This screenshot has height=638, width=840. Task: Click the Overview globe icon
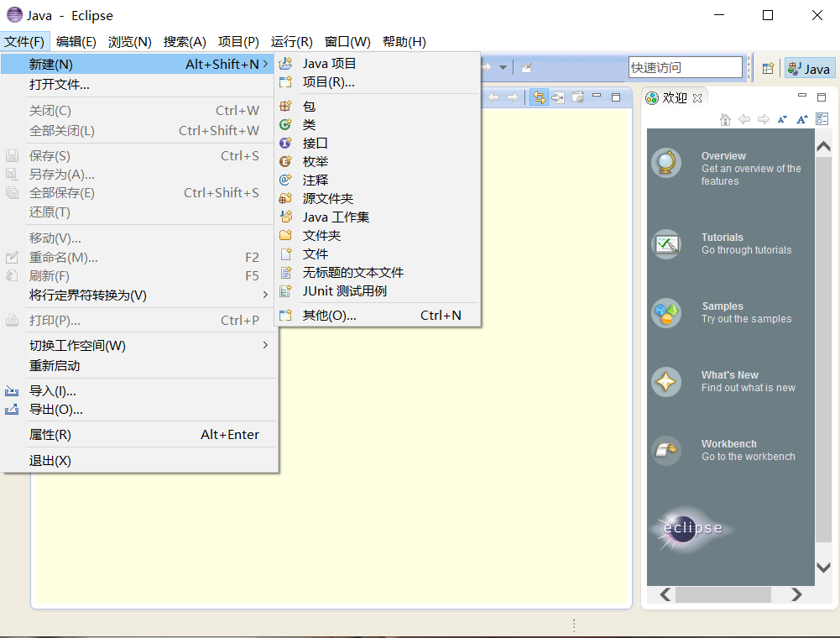[x=666, y=163]
